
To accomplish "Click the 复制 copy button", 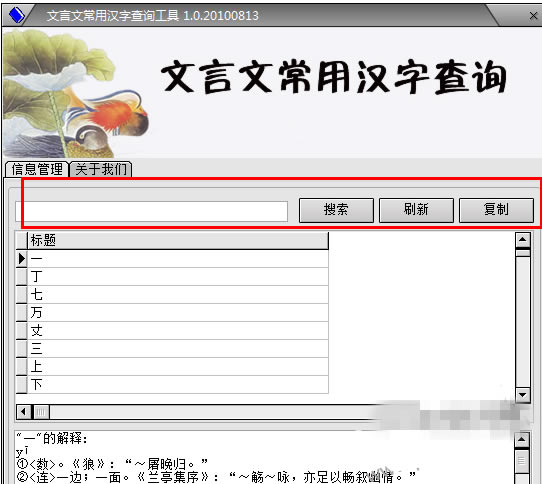I will 496,210.
